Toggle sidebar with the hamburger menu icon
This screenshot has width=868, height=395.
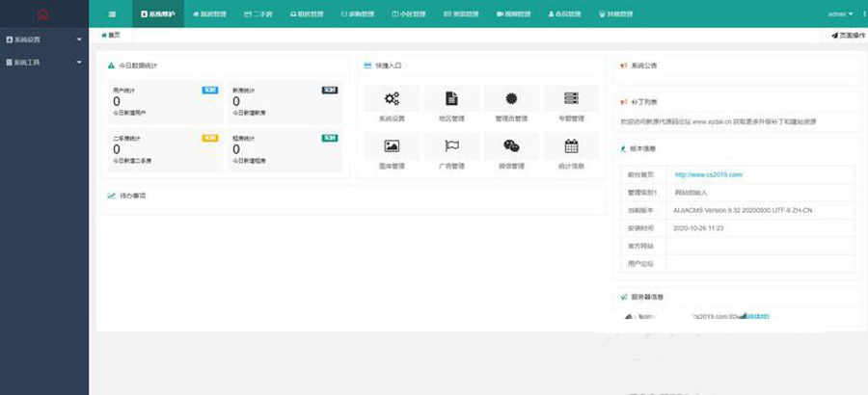113,14
